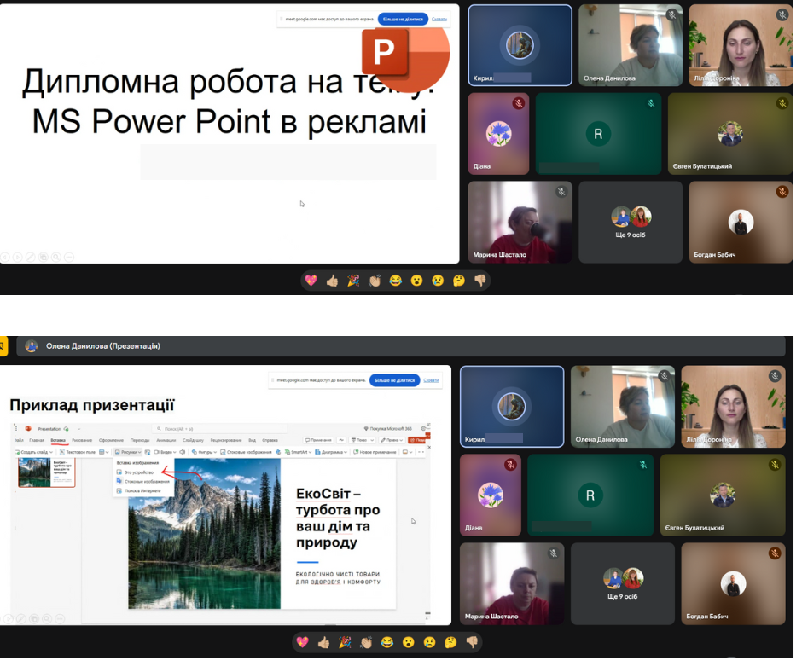Send clapping hands reaction in bottom screenshot
802x672 pixels.
(x=366, y=642)
